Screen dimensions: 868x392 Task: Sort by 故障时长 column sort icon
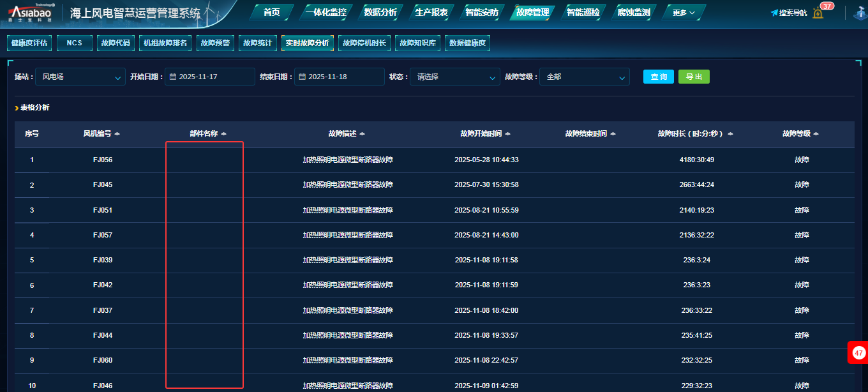730,134
